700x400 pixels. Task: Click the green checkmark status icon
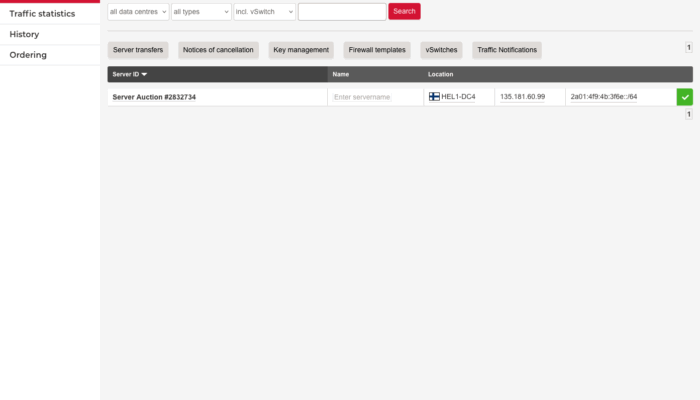pyautogui.click(x=684, y=97)
